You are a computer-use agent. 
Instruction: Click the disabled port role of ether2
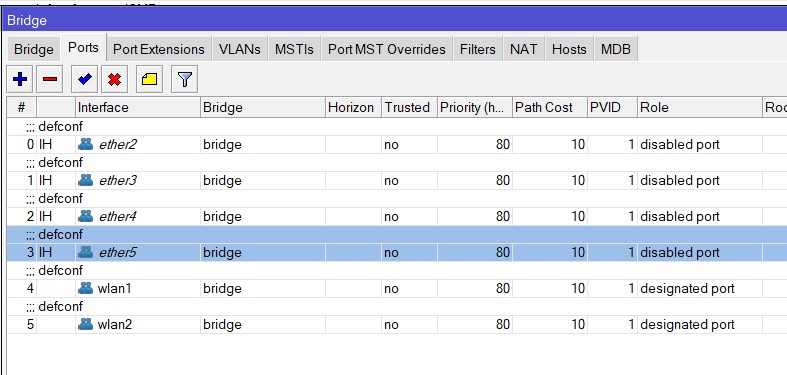tap(680, 145)
